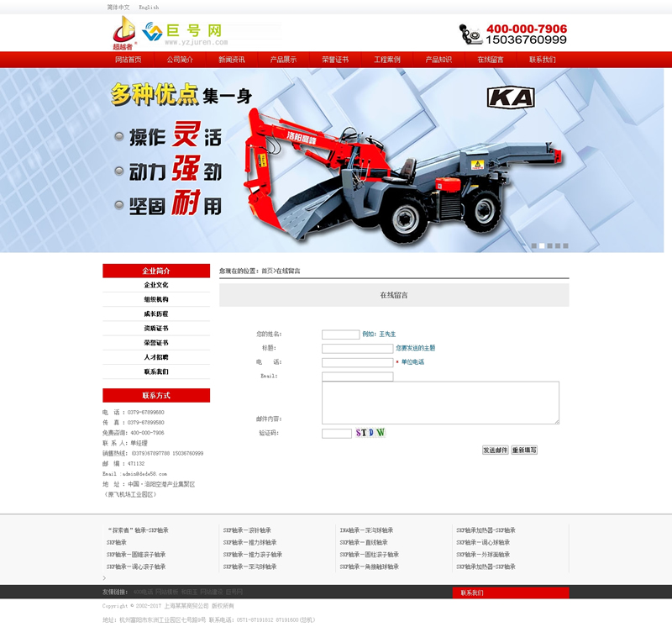The image size is (672, 627).
Task: Click the KA badge on the banner
Action: (512, 97)
